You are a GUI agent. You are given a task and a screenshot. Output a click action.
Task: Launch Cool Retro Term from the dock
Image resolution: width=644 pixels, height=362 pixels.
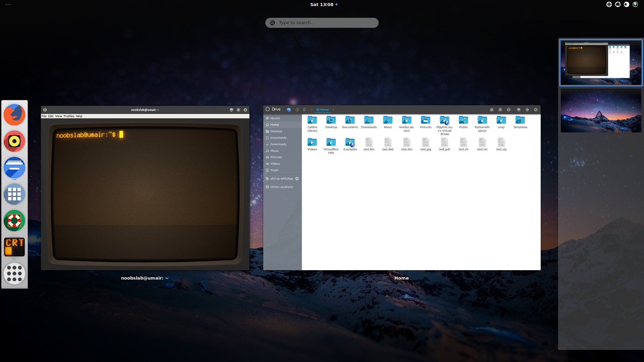[14, 247]
